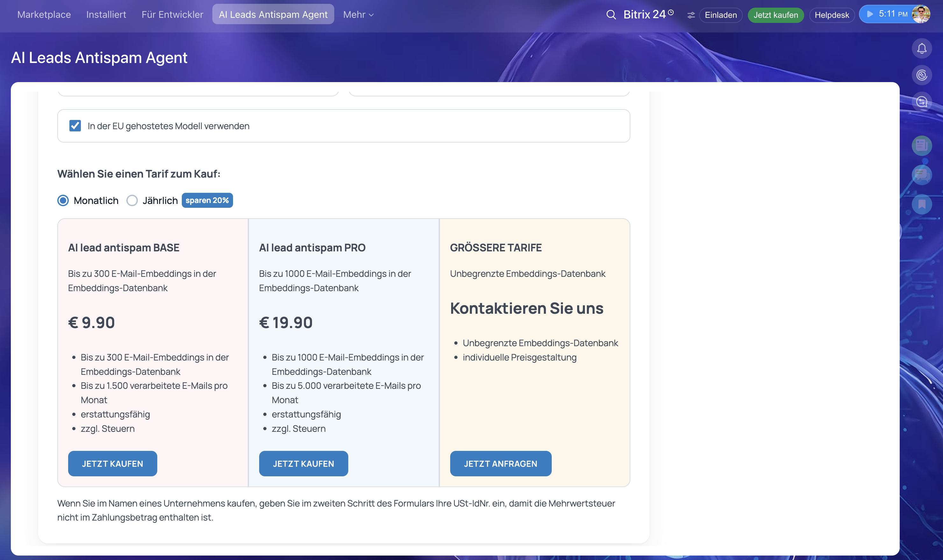Click the 'sparen 20%' badge
Image resolution: width=943 pixels, height=560 pixels.
click(x=207, y=200)
